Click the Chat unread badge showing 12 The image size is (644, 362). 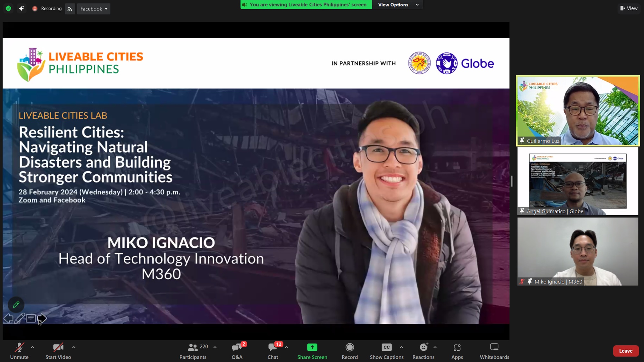pos(279,344)
